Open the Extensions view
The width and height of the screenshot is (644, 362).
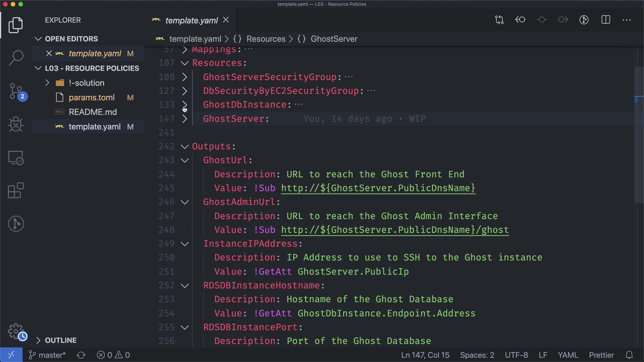click(x=16, y=190)
